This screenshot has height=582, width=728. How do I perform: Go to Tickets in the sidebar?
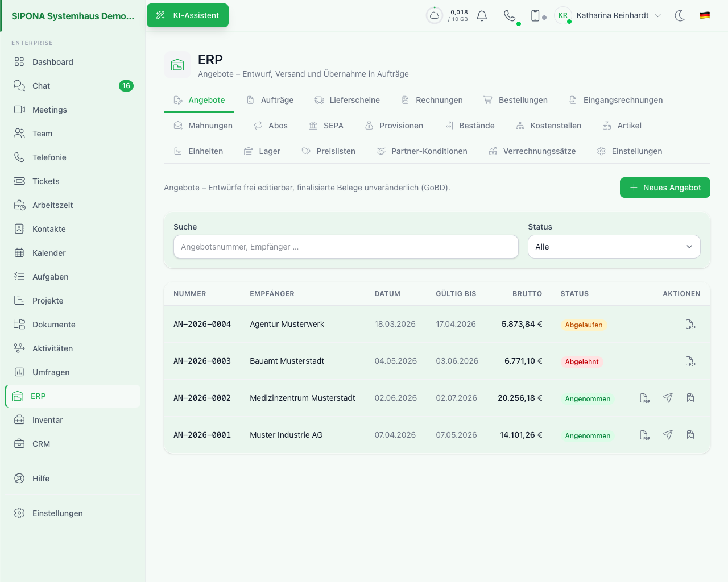pyautogui.click(x=73, y=181)
